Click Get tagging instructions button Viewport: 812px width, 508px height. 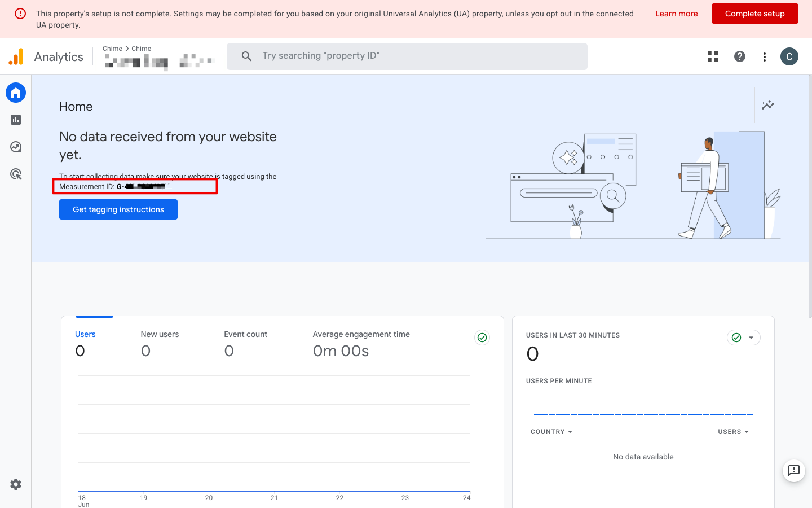click(118, 209)
